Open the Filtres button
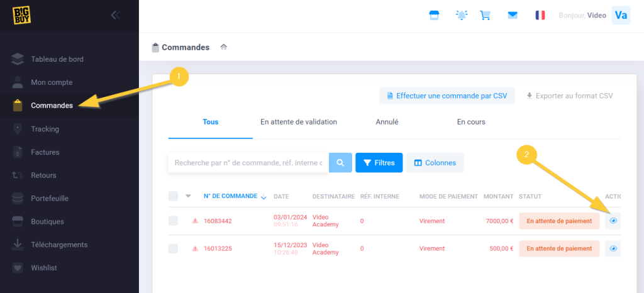Viewport: 644px width, 293px height. pyautogui.click(x=379, y=163)
